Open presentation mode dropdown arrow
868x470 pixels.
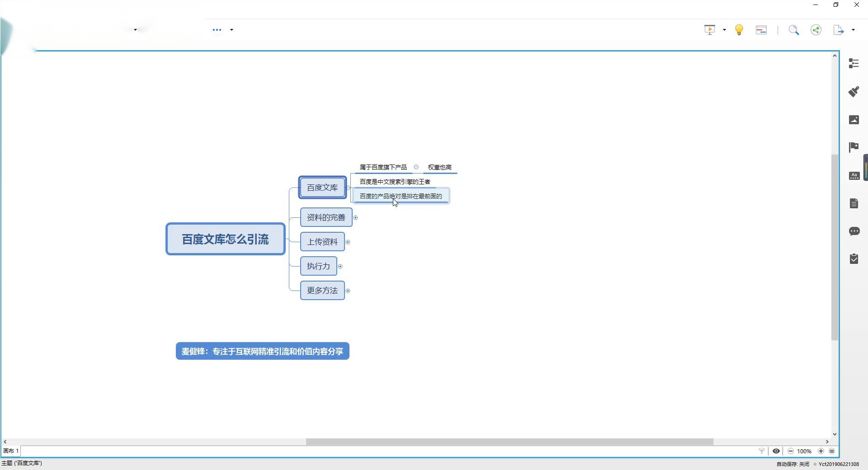click(724, 30)
